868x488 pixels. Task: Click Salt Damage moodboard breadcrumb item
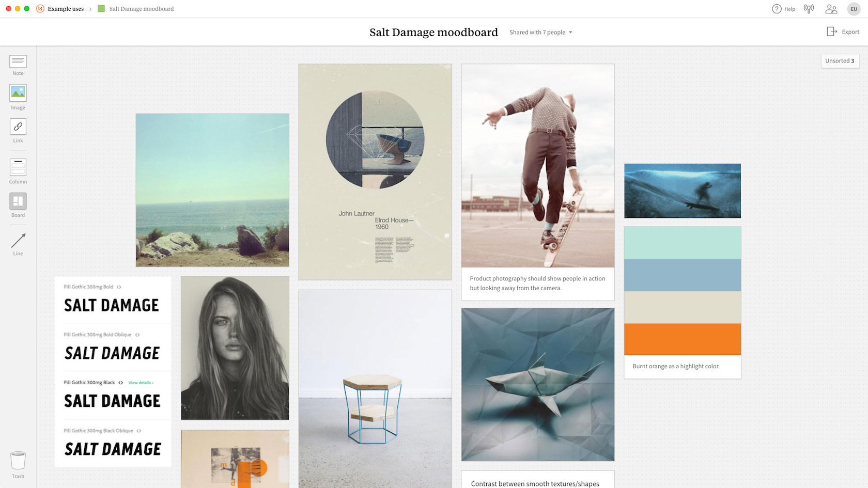[141, 9]
